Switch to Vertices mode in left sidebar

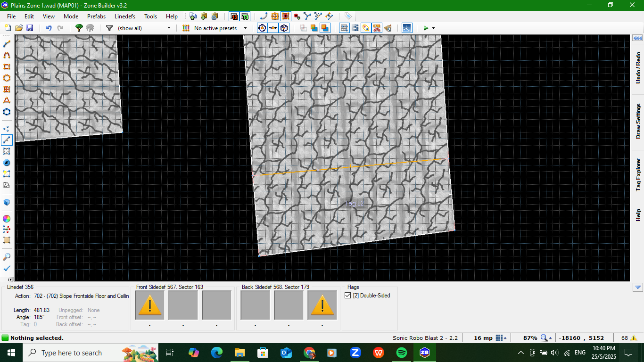[x=7, y=129]
